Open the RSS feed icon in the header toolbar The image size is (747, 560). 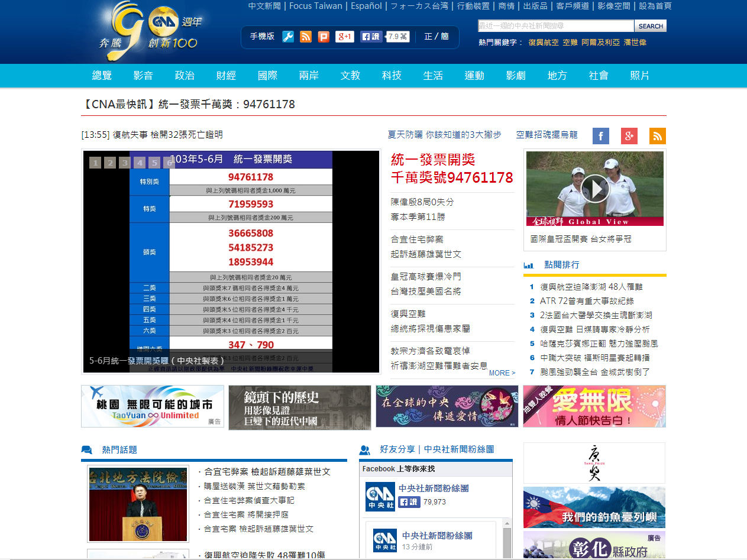[x=306, y=37]
